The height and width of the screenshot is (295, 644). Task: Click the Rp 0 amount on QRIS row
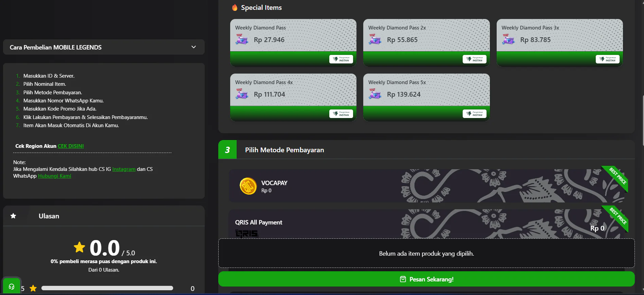click(597, 228)
